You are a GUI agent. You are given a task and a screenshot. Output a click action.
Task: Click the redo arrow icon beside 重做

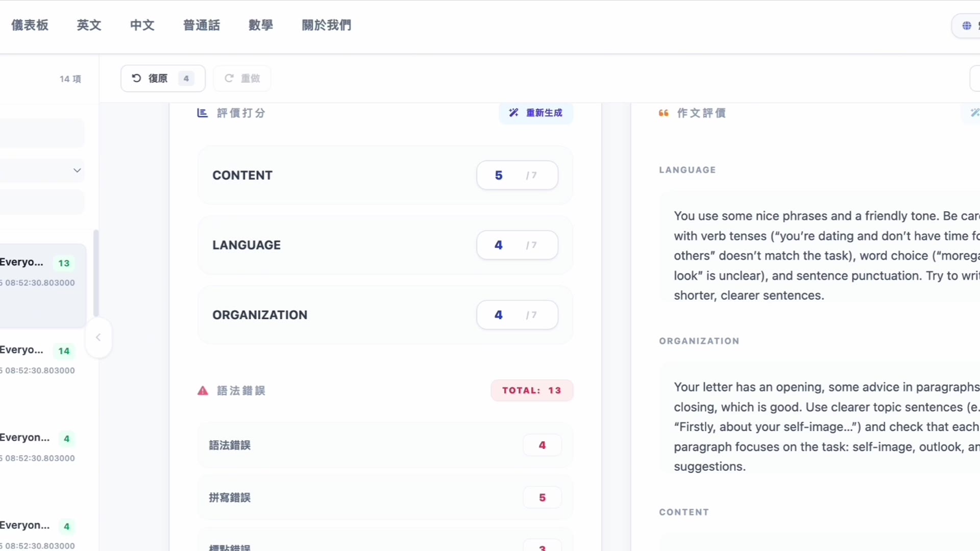[229, 78]
